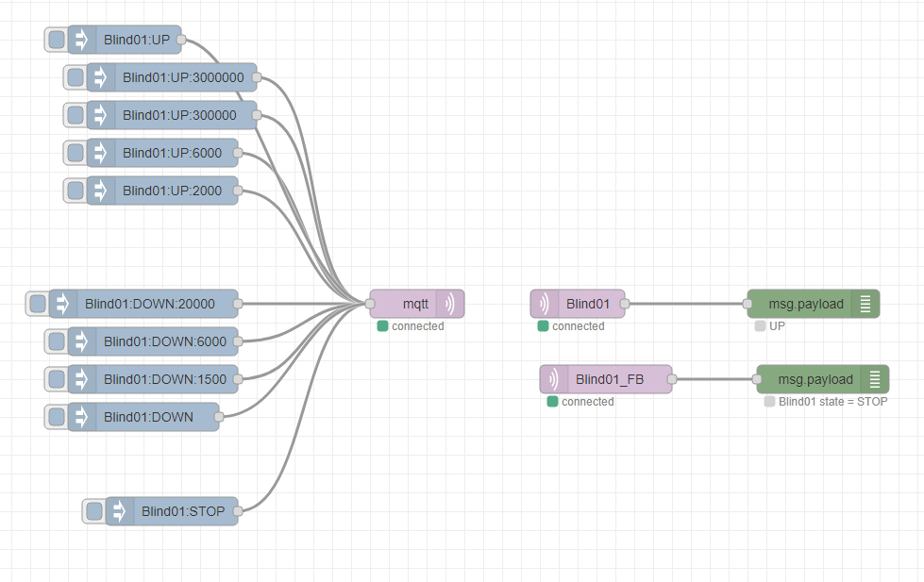Click debug list icon on bottom msg.payload node
The image size is (924, 582).
point(875,379)
